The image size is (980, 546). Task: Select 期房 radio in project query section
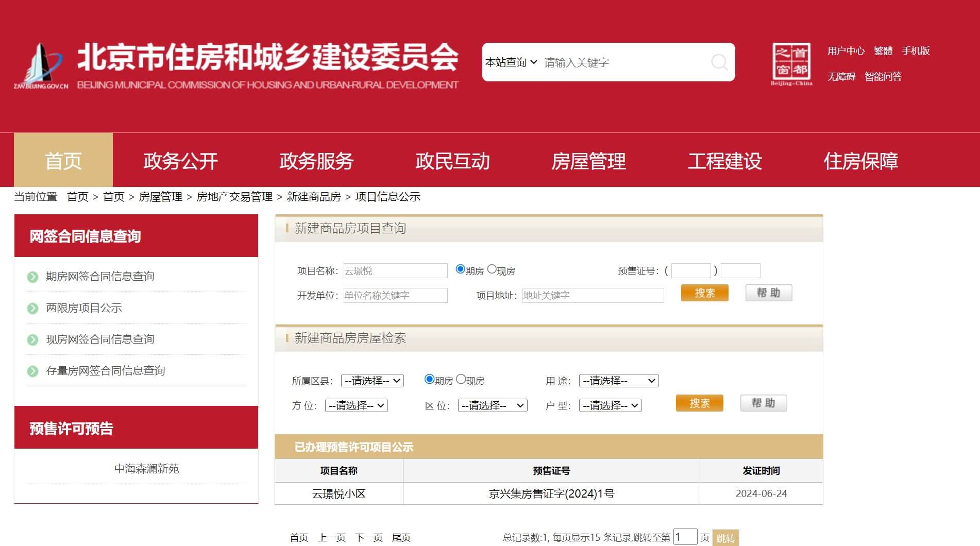click(x=461, y=269)
